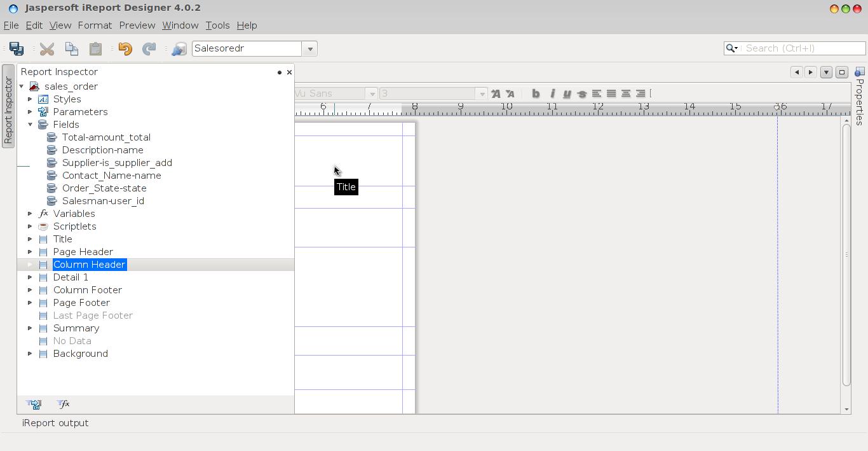The width and height of the screenshot is (868, 451).
Task: Open the Format menu
Action: [95, 25]
